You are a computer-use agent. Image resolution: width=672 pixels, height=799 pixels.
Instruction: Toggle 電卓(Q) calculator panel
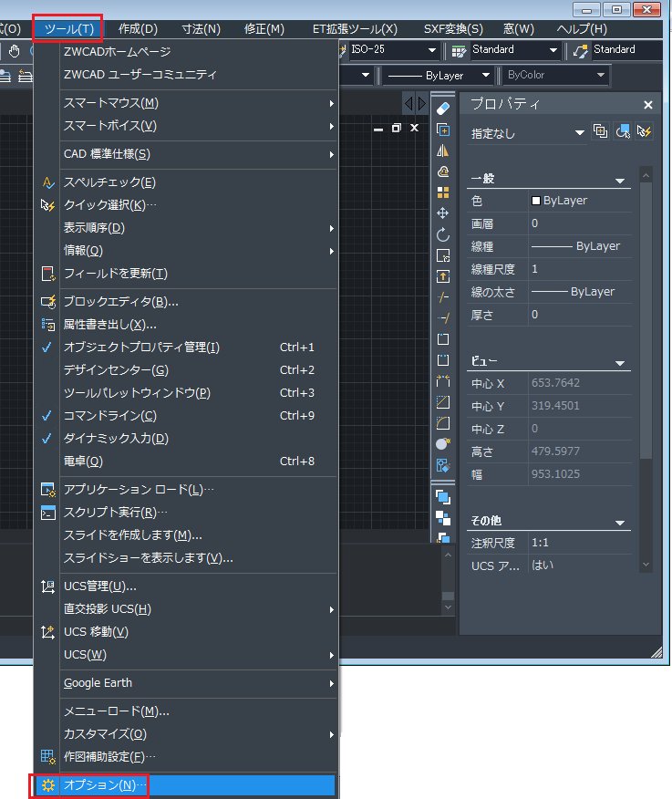[x=187, y=462]
